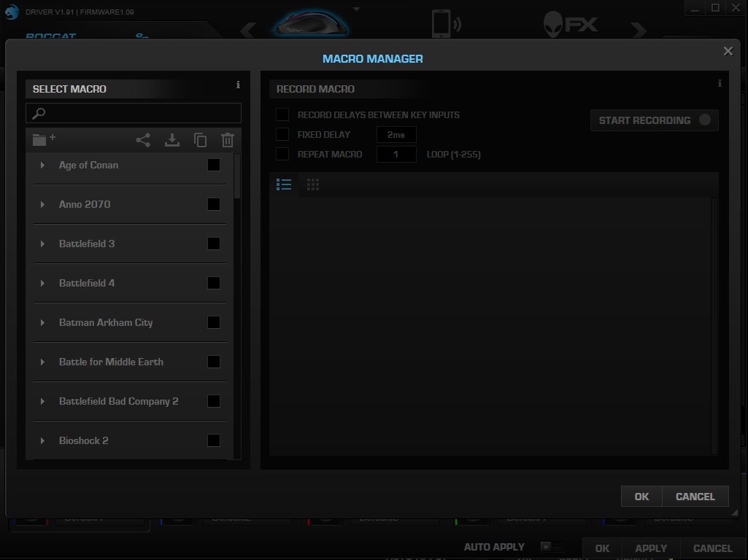Click the share macro icon

coord(143,140)
